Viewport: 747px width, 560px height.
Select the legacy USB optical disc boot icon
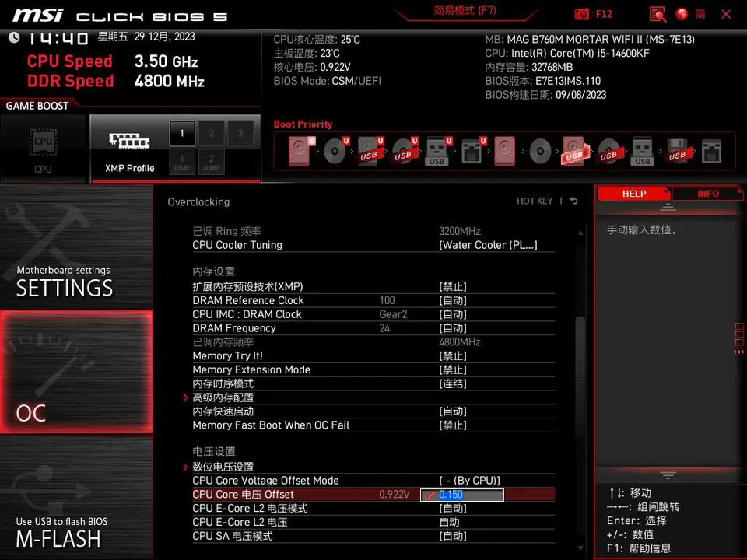[x=608, y=152]
